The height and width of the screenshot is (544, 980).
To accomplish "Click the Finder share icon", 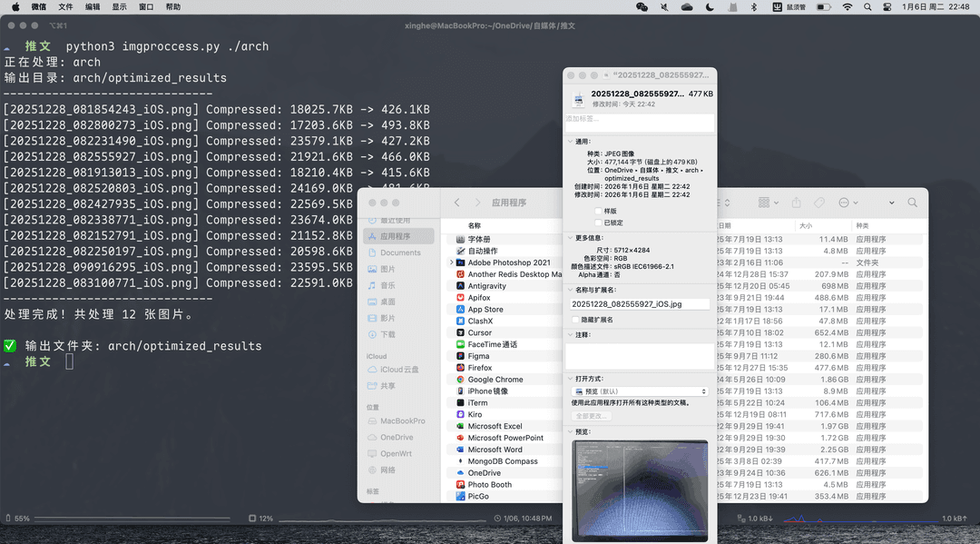I will [797, 203].
